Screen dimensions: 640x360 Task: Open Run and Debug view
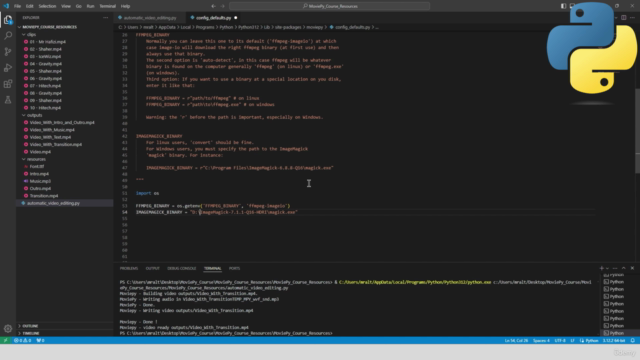(x=8, y=68)
